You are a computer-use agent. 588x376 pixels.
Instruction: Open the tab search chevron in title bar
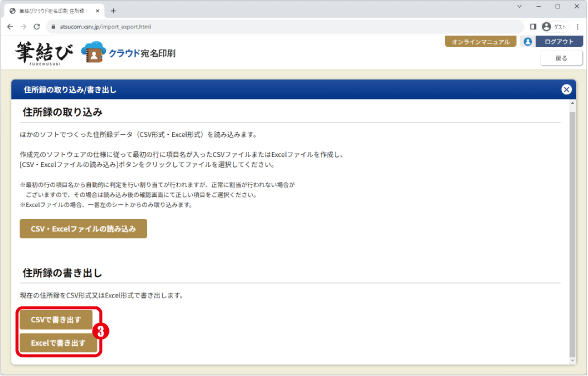click(x=519, y=6)
